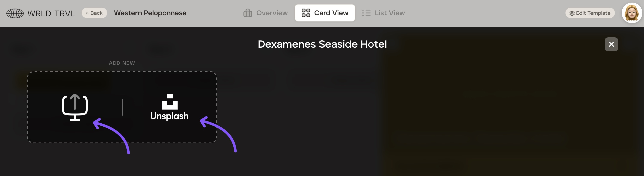644x176 pixels.
Task: Select the Card View tab label
Action: point(331,13)
